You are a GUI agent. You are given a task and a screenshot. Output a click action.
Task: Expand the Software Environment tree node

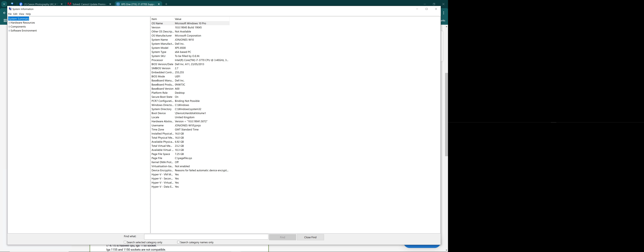tap(9, 31)
